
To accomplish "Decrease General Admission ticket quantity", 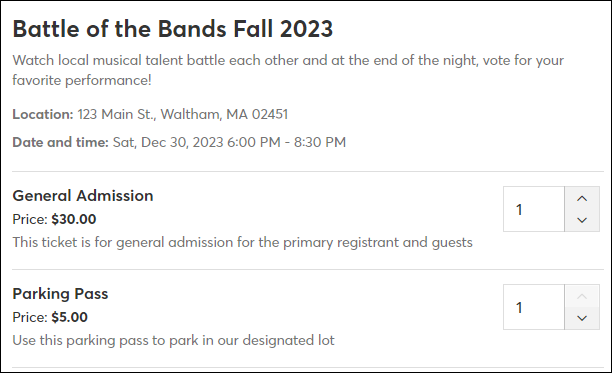I will pyautogui.click(x=582, y=220).
